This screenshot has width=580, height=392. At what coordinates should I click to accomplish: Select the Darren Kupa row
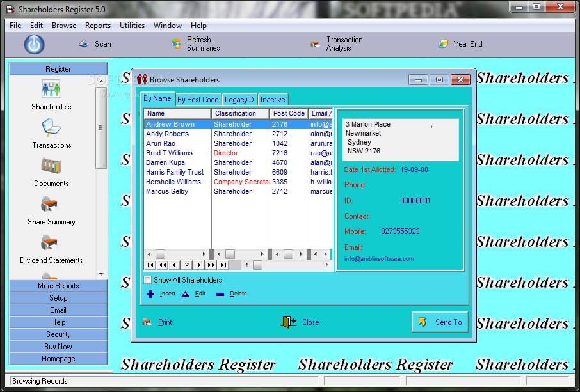coord(238,162)
